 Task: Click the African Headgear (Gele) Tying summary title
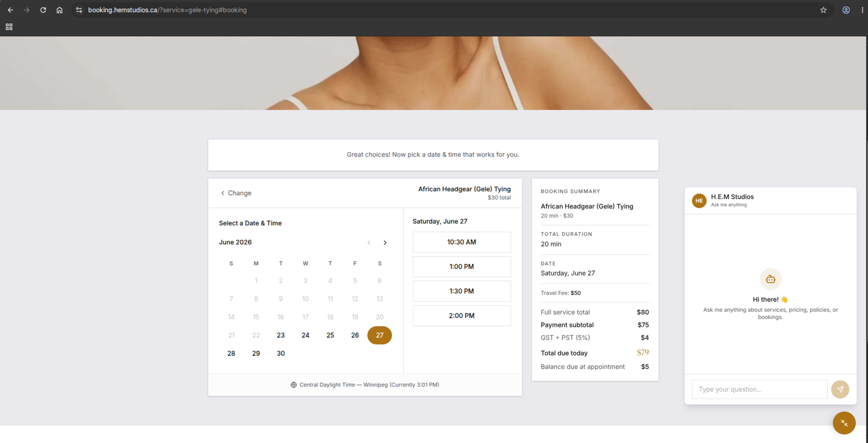(587, 206)
